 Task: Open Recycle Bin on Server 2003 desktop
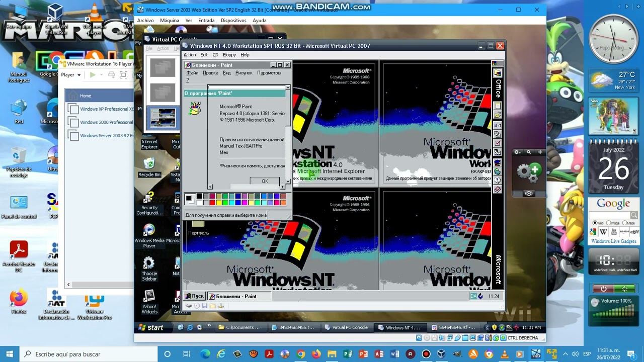point(149,167)
